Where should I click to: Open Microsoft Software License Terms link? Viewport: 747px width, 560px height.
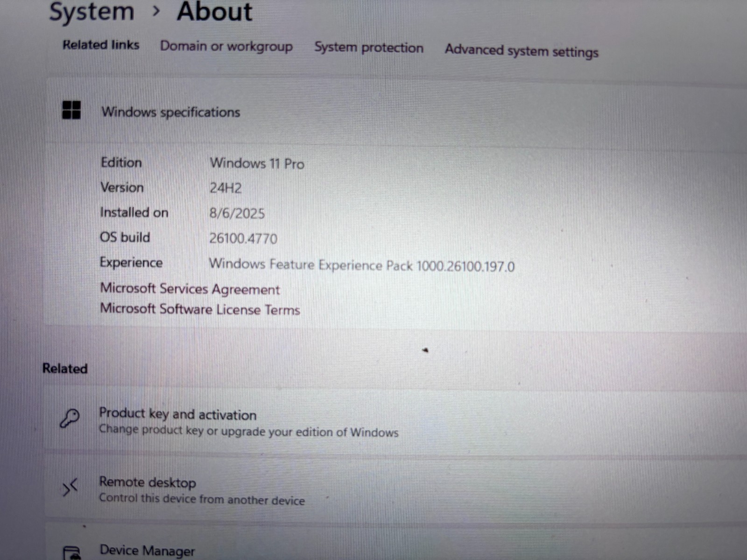tap(200, 309)
